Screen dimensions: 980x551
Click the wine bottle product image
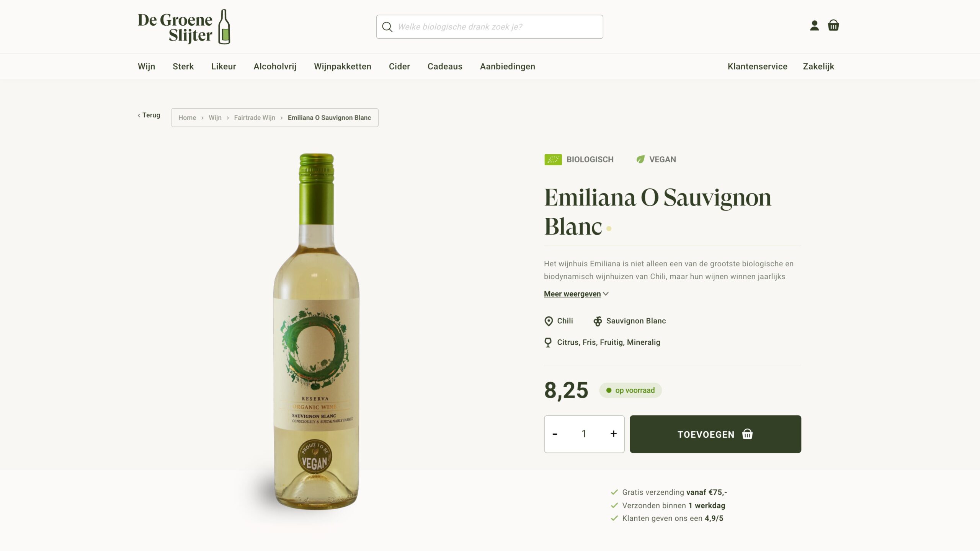pyautogui.click(x=316, y=331)
